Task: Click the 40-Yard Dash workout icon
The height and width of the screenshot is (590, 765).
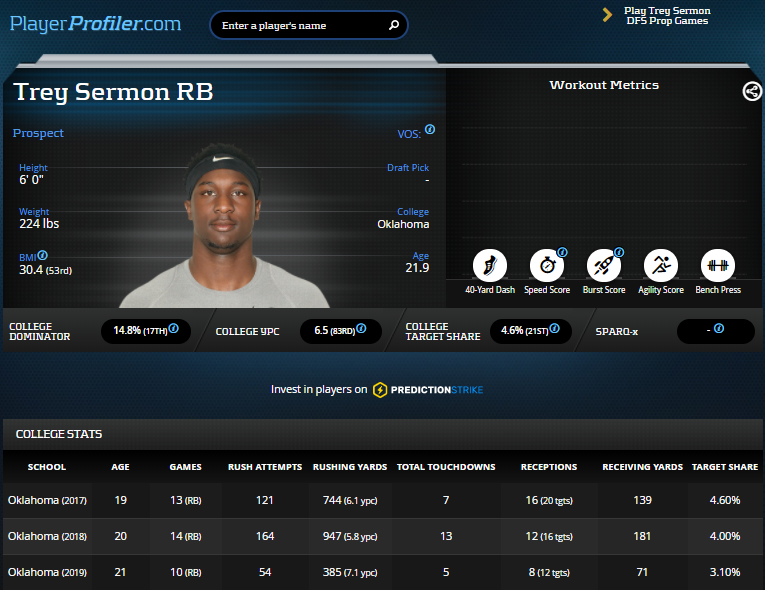Action: click(489, 266)
